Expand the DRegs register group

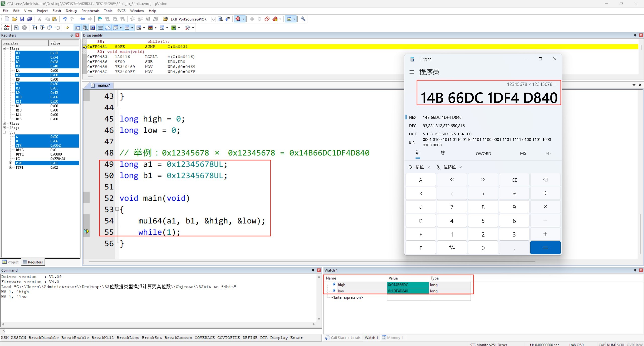[4, 128]
